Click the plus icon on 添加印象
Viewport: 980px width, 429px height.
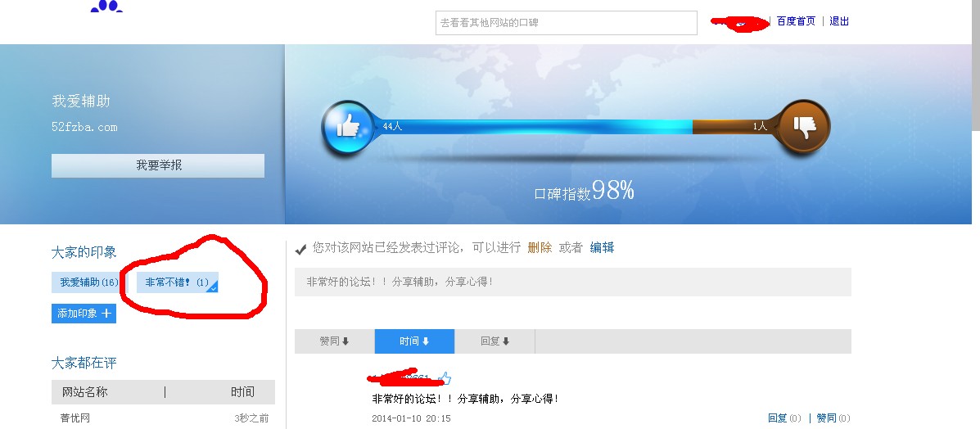(107, 314)
